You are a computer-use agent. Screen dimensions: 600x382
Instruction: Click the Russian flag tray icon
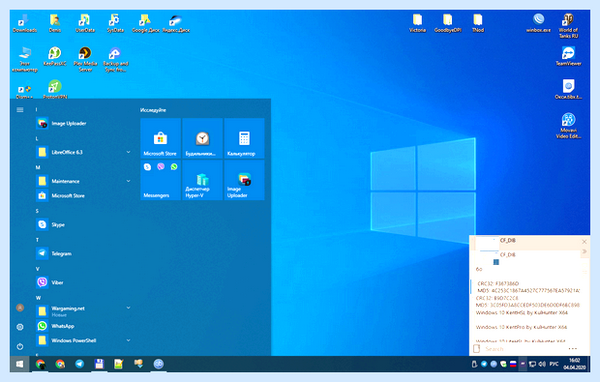point(513,364)
